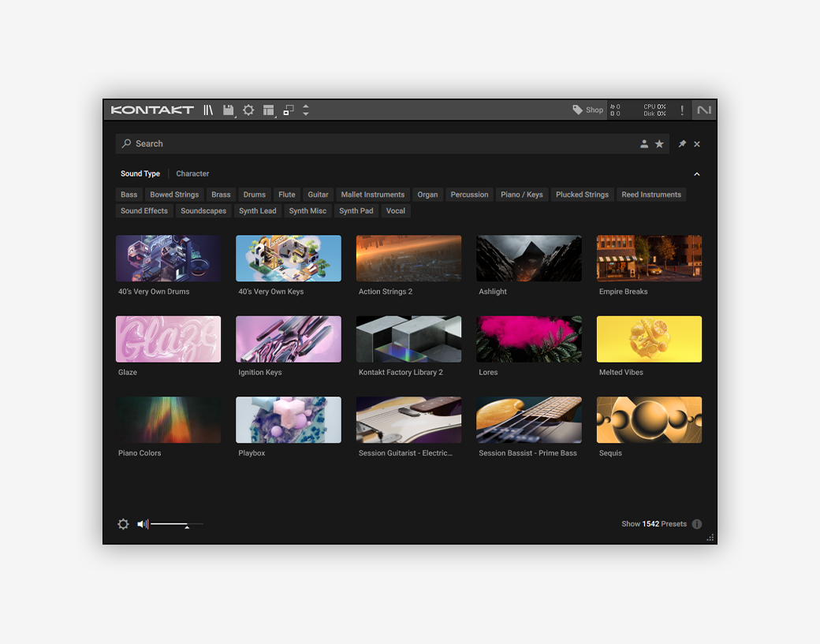Filter by Bowed Strings tag
Image resolution: width=820 pixels, height=644 pixels.
(x=174, y=195)
